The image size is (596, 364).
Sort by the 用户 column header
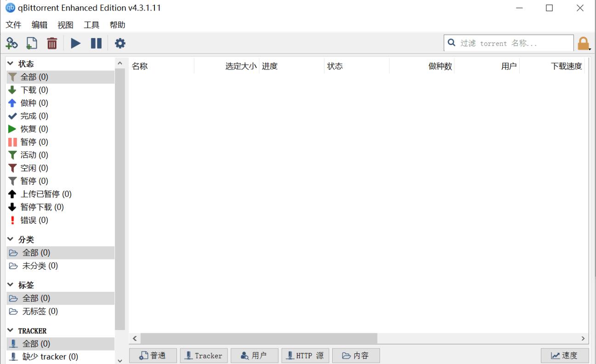487,66
